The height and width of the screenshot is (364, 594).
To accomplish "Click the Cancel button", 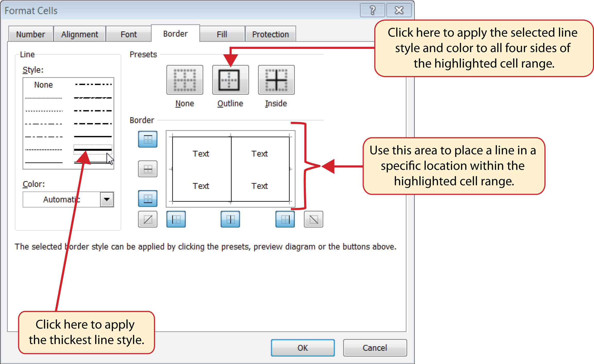I will pos(375,348).
